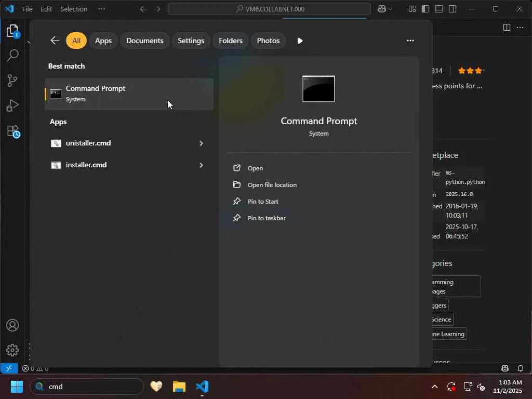Screen dimensions: 532x399
Task: Open the Copilot status icon in status bar
Action: tap(505, 368)
